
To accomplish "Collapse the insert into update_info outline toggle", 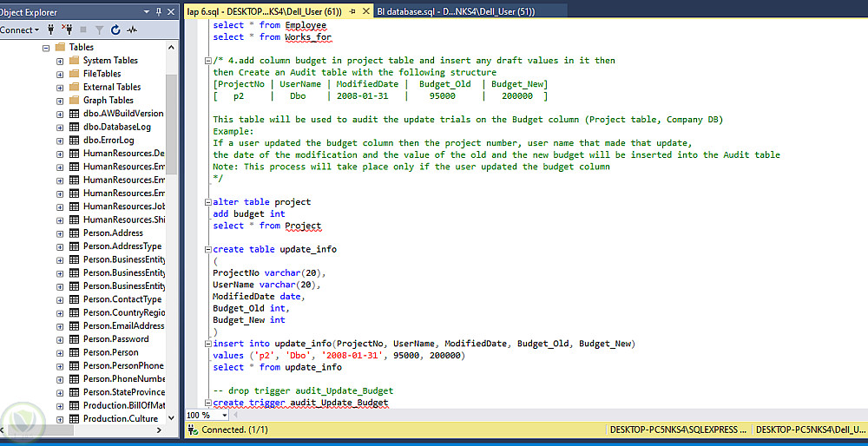I will point(208,344).
